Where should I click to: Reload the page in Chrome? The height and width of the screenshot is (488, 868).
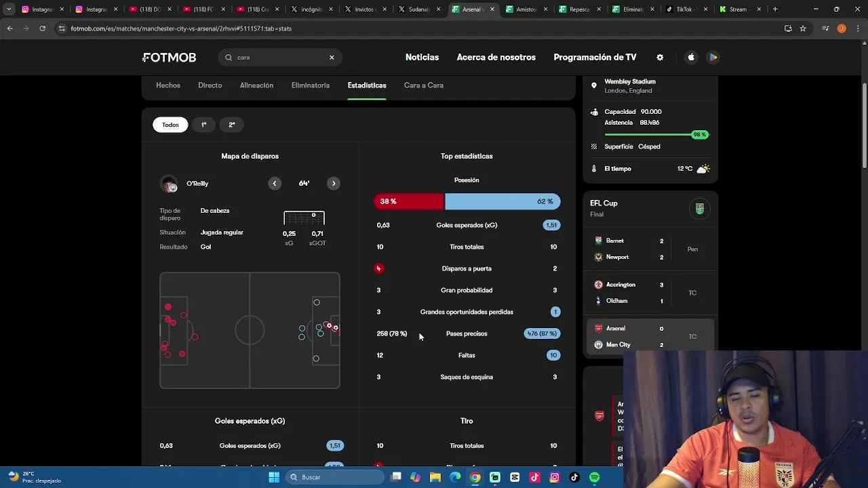[x=42, y=28]
